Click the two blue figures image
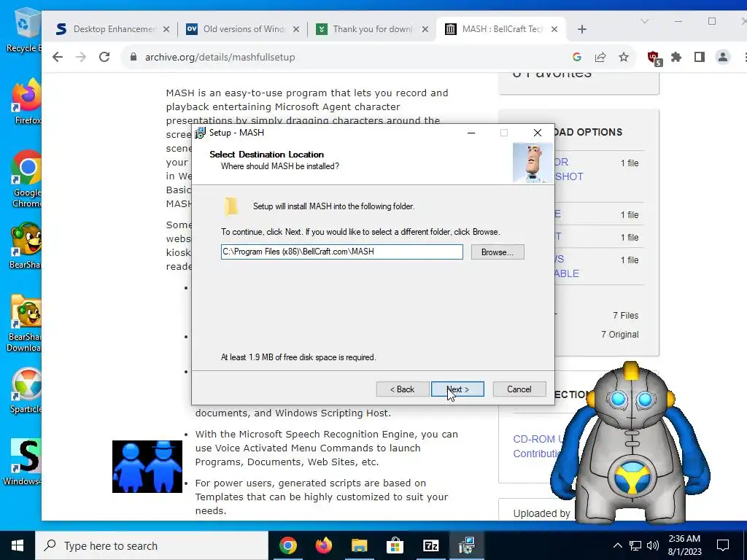Viewport: 747px width, 560px height. click(147, 466)
